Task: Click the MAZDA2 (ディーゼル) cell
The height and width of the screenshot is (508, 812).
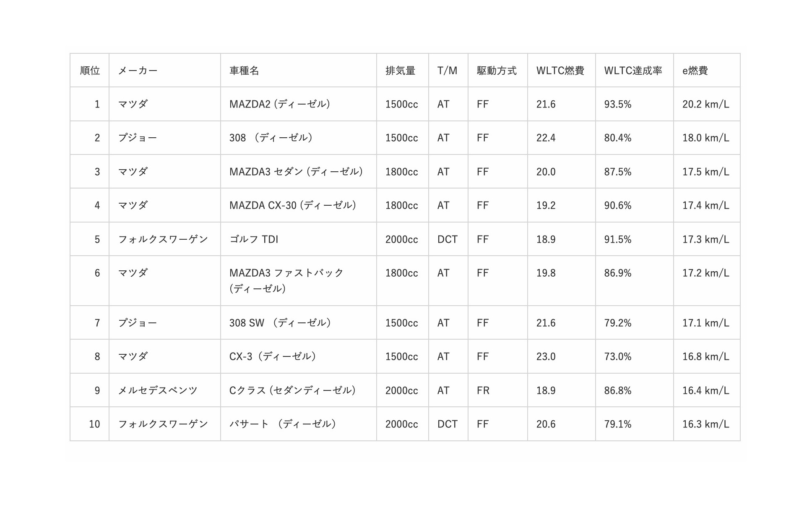Action: point(280,104)
